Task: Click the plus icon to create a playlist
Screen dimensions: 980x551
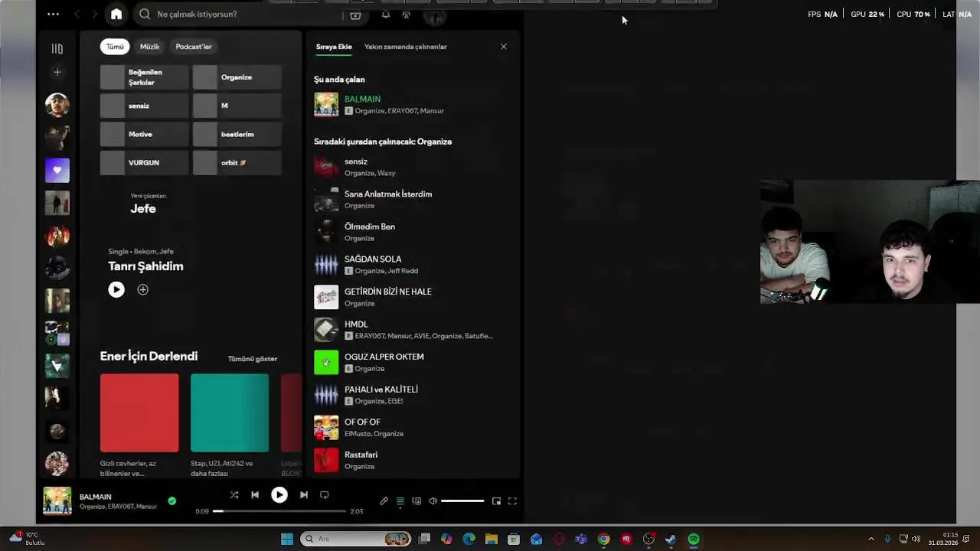Action: pyautogui.click(x=57, y=72)
